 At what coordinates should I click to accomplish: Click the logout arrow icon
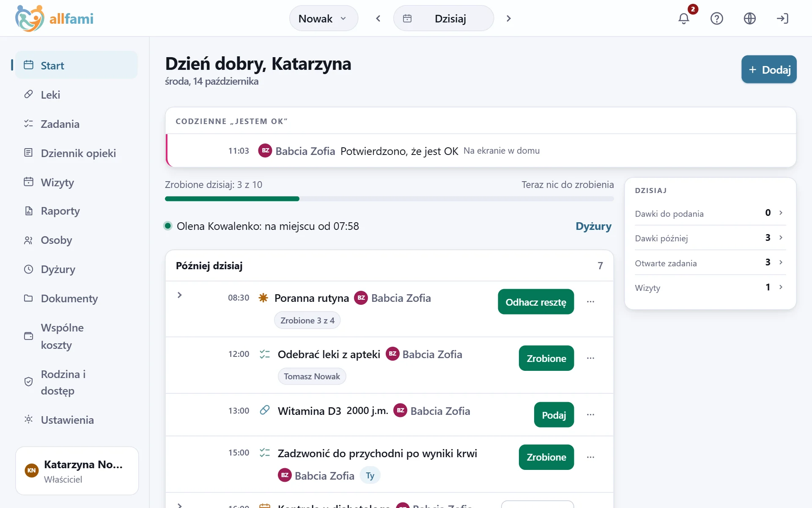782,19
